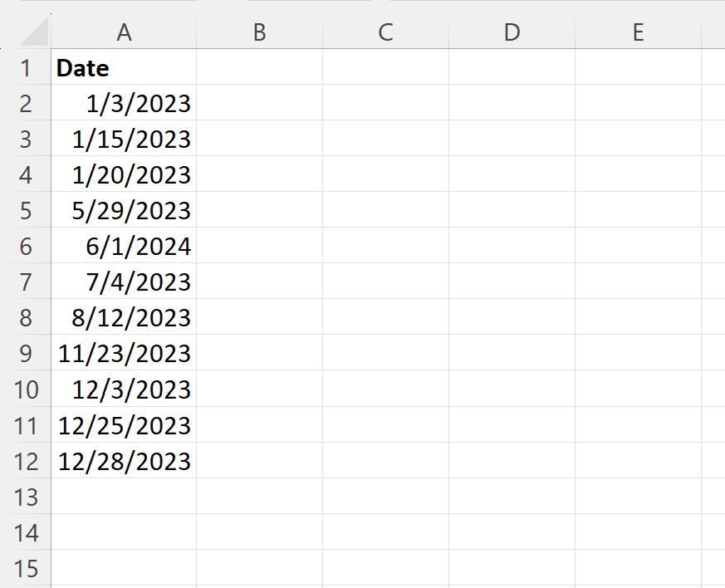Select row 1 by its row number
The width and height of the screenshot is (725, 588).
click(27, 68)
